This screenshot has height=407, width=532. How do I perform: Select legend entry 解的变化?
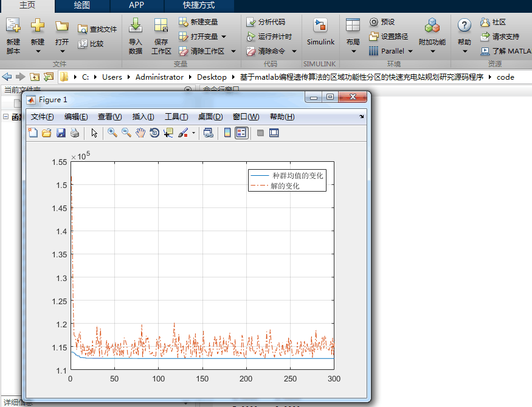click(275, 186)
